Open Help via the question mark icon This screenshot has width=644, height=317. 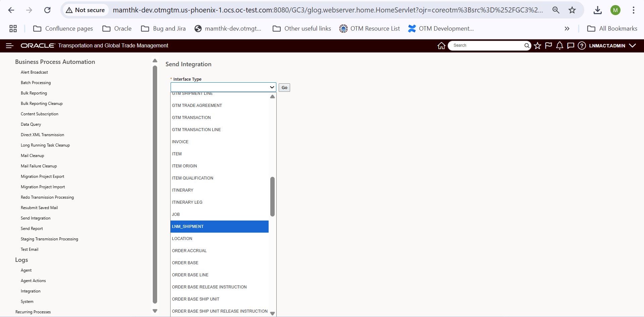click(x=582, y=45)
